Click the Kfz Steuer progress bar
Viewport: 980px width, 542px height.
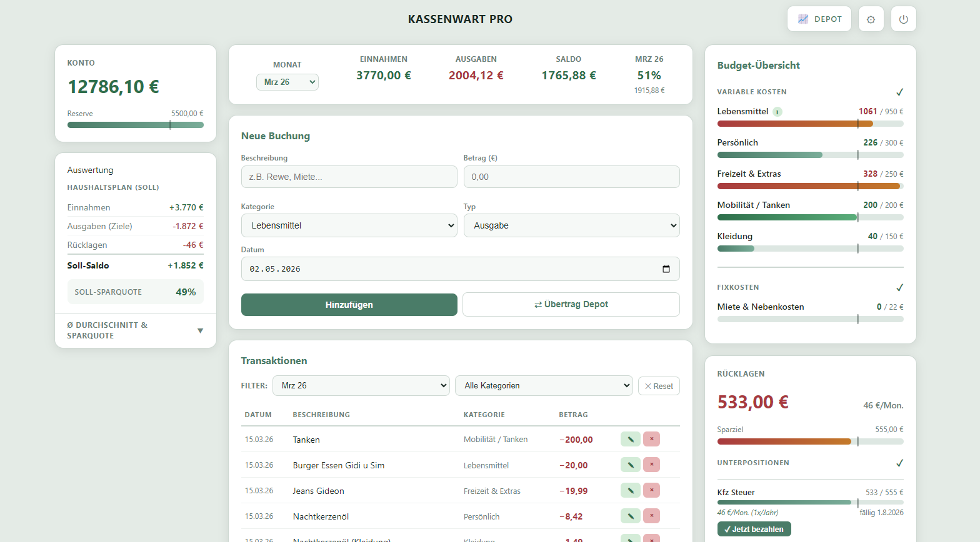coord(811,503)
